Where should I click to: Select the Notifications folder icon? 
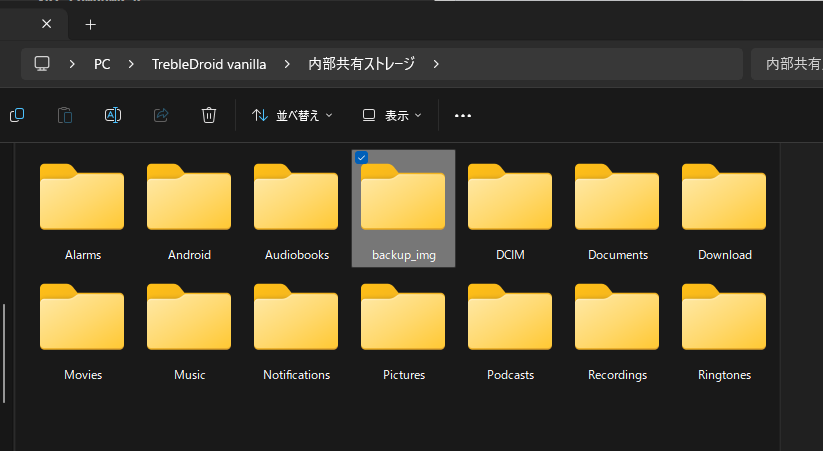point(296,317)
